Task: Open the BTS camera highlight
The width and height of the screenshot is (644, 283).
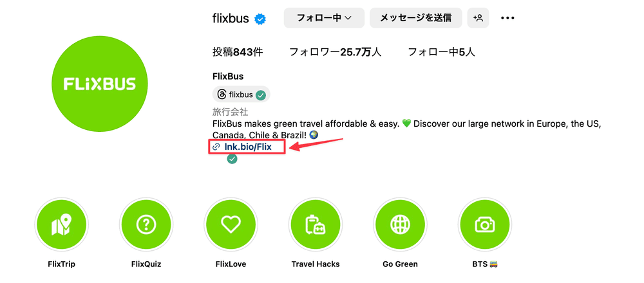Action: [x=484, y=224]
